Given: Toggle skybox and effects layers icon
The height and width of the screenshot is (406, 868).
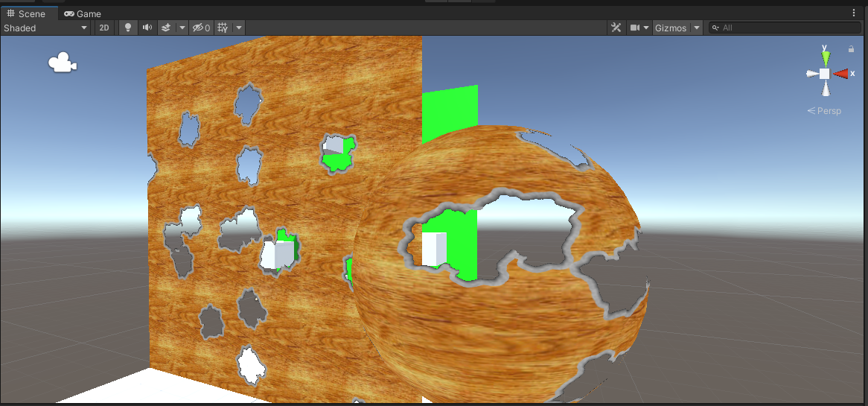Looking at the screenshot, I should (x=165, y=28).
